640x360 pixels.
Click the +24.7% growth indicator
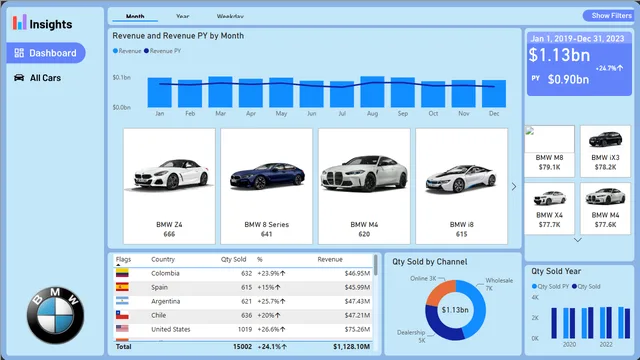tap(609, 68)
